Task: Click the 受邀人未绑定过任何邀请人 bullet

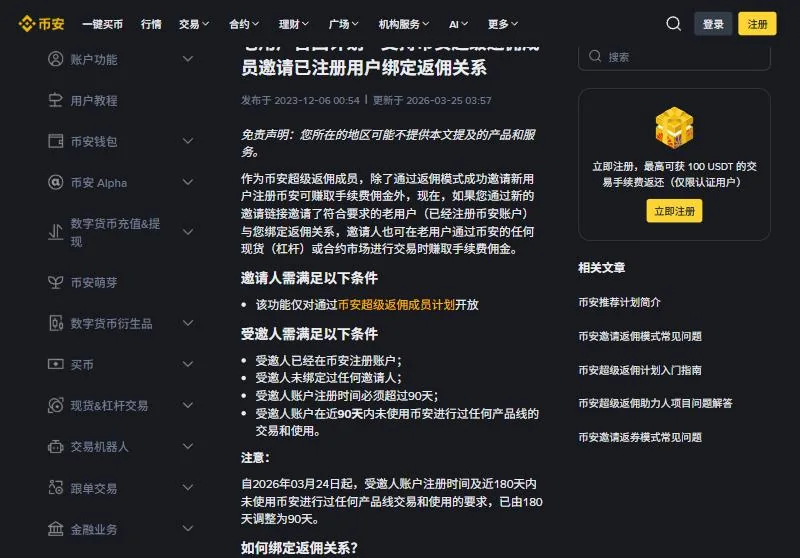Action: tap(329, 378)
